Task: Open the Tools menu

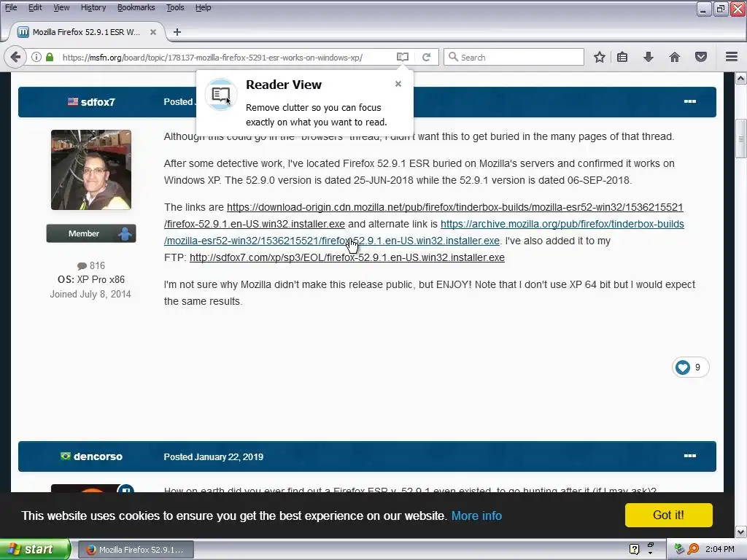Action: pos(175,7)
